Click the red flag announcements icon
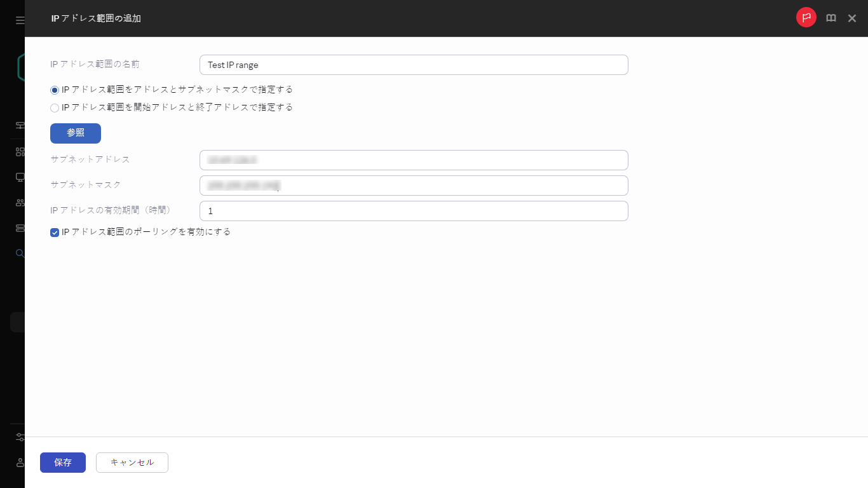Viewport: 868px width, 488px height. tap(806, 18)
